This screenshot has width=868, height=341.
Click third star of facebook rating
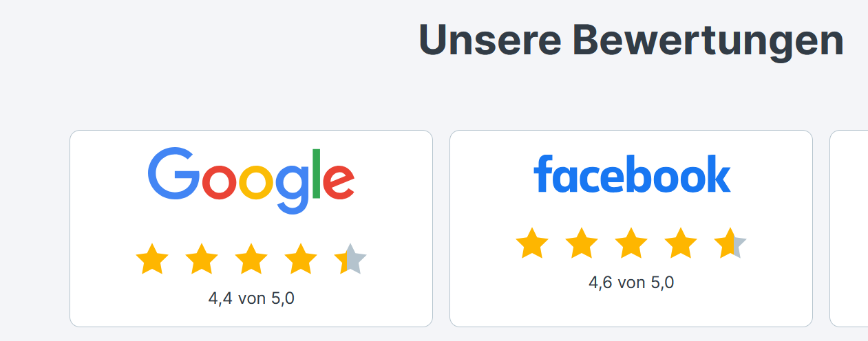point(631,244)
